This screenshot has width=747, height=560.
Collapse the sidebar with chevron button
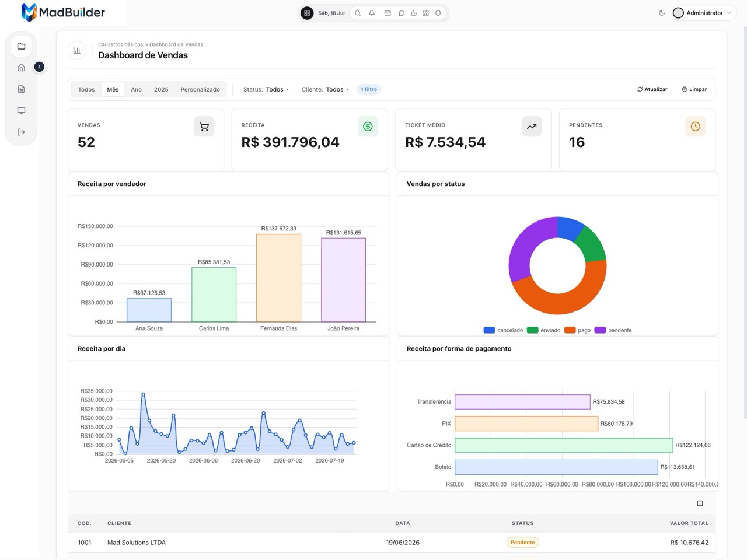click(x=39, y=67)
